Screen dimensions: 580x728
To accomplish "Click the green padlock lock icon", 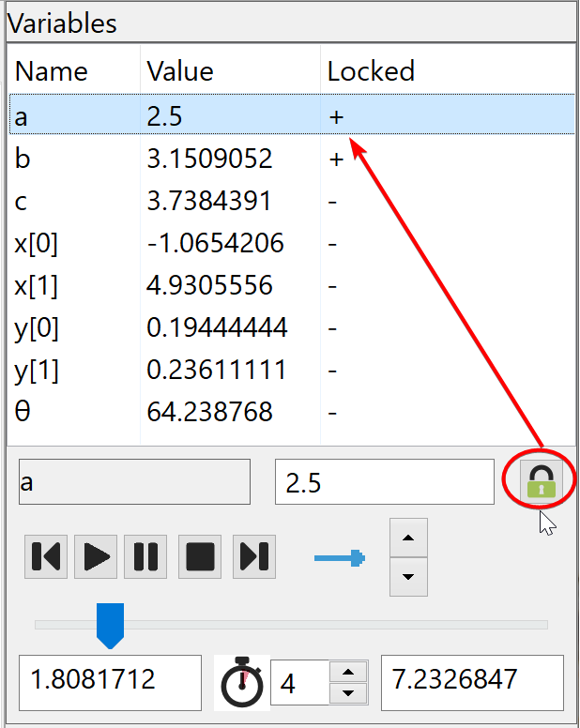I will tap(541, 481).
